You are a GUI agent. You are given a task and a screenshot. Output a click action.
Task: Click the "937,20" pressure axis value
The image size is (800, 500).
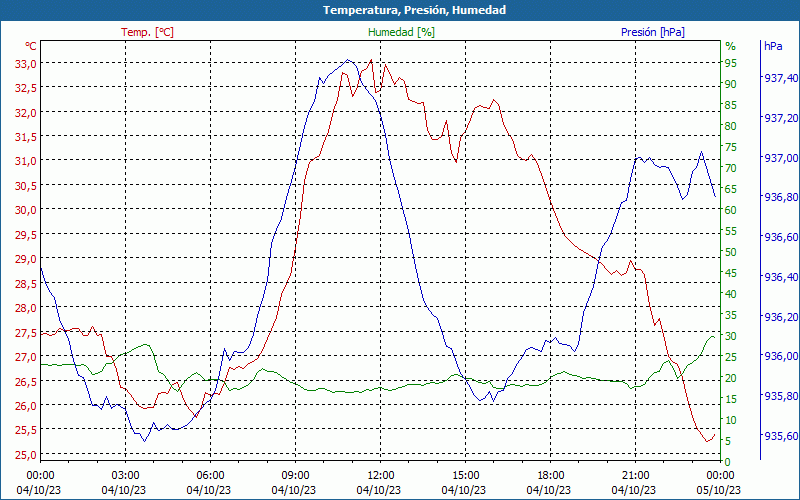pos(780,118)
